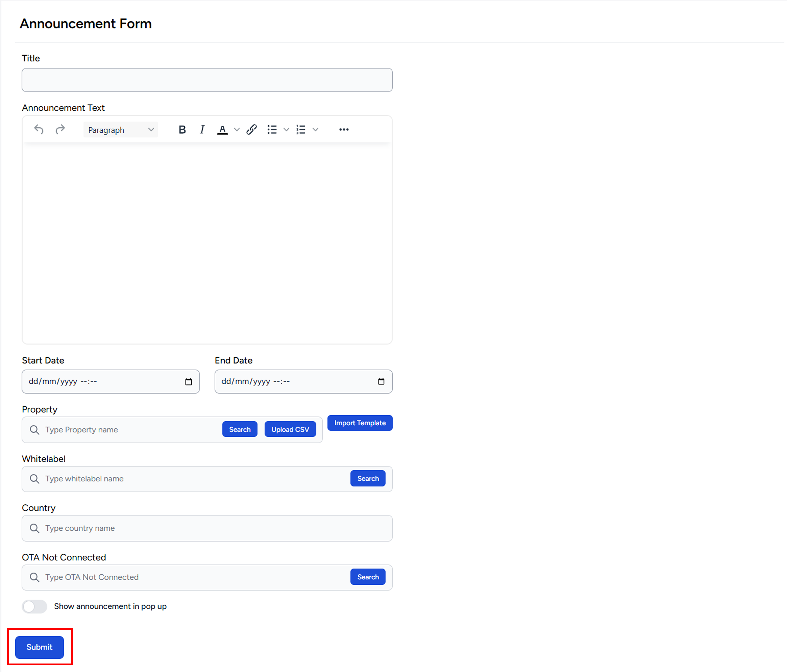Focus the Start Date datetime field
The image size is (787, 672).
pos(111,382)
